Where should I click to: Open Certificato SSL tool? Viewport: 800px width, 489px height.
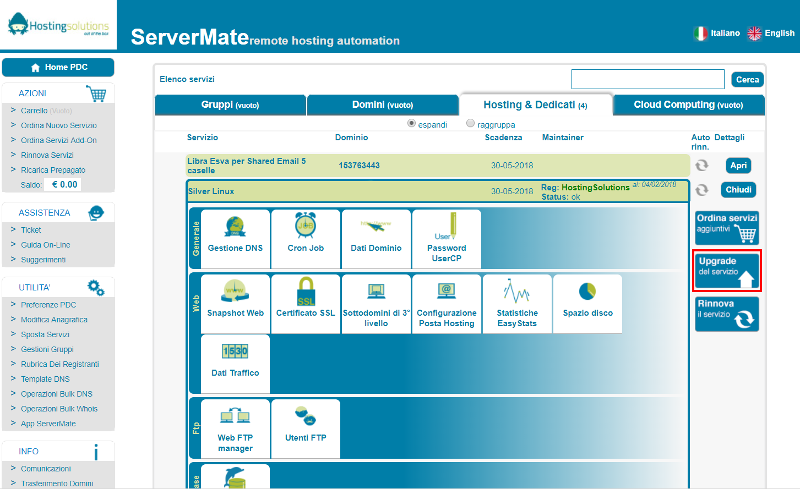(306, 304)
